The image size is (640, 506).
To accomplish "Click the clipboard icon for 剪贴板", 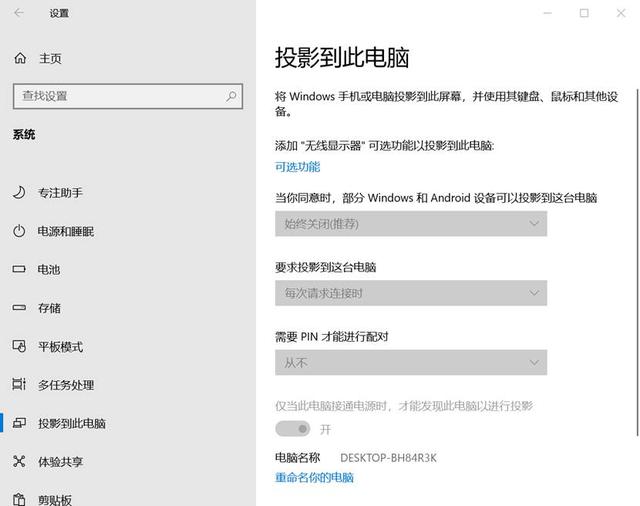I will coord(19,499).
